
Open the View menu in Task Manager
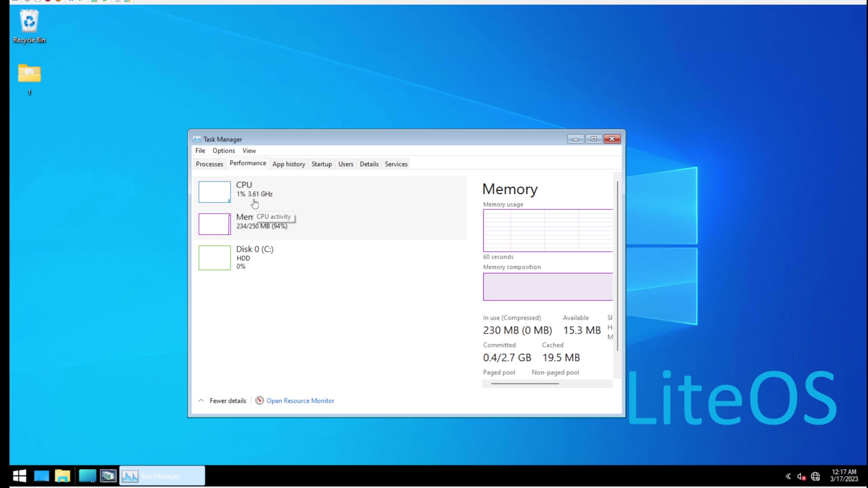249,150
